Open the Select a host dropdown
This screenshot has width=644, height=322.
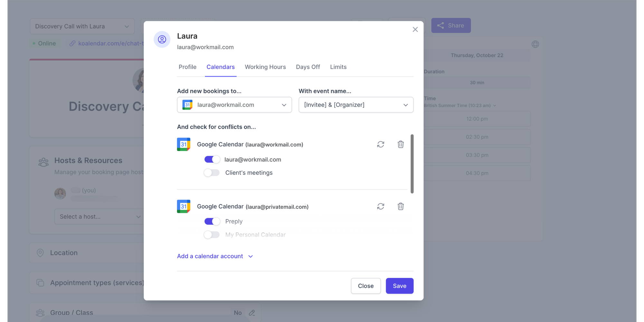tap(99, 217)
